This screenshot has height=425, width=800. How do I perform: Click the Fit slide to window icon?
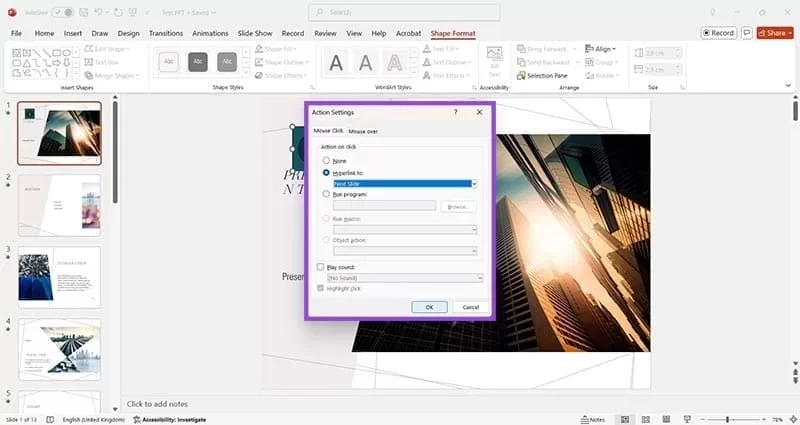tap(791, 419)
